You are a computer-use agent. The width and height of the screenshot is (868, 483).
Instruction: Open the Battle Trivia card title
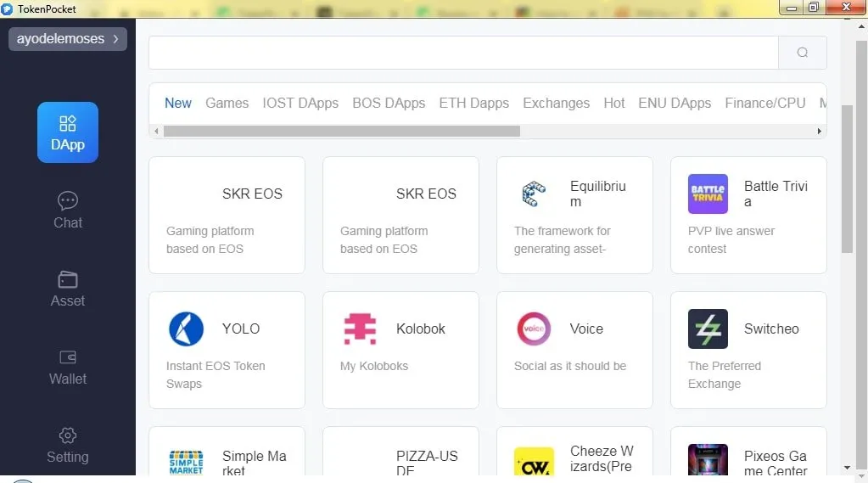click(776, 194)
